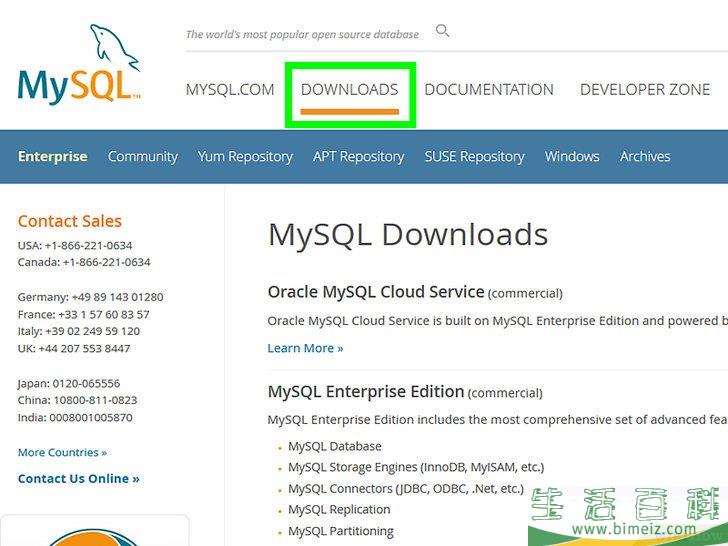Click the MySQL Database list item
This screenshot has width=728, height=546.
coord(335,446)
